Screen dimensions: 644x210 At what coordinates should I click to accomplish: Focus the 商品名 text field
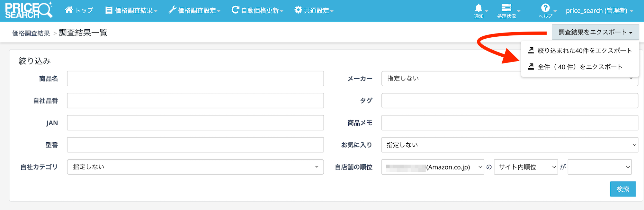tap(195, 79)
